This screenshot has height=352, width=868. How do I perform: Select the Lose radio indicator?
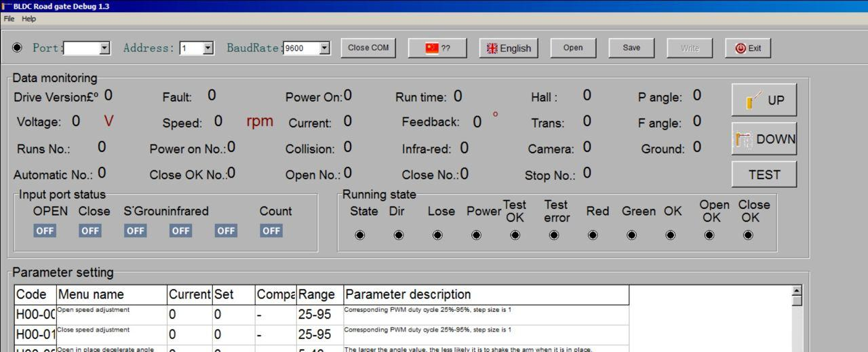pyautogui.click(x=437, y=235)
